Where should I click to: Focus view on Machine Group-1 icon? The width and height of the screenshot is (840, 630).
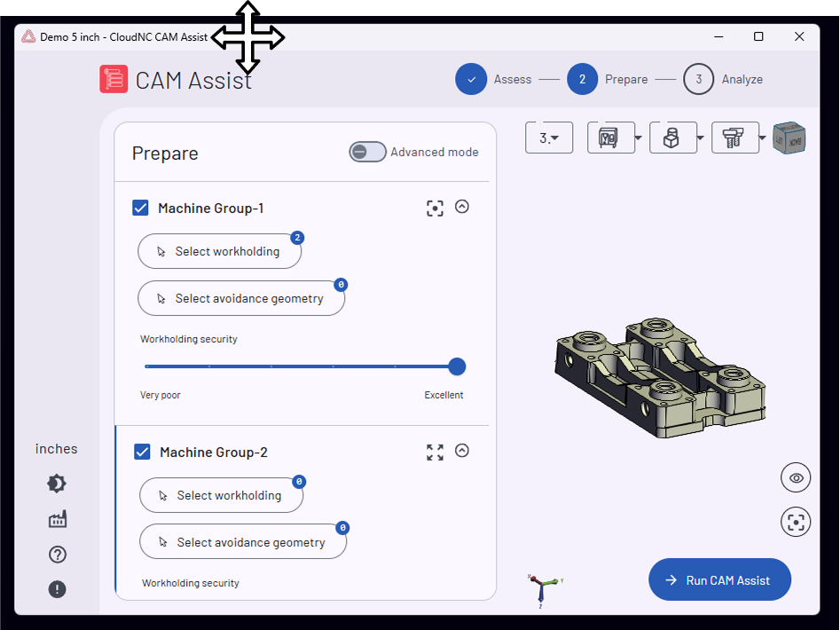click(x=435, y=208)
